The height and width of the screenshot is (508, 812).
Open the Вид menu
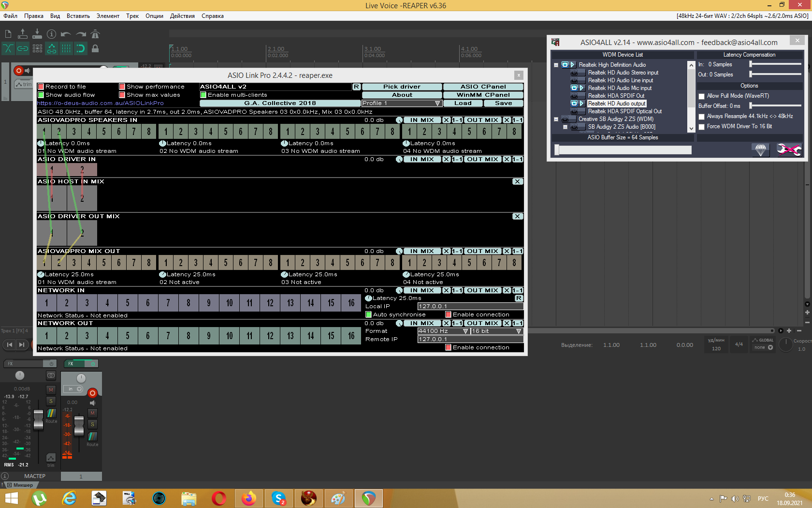[x=55, y=16]
